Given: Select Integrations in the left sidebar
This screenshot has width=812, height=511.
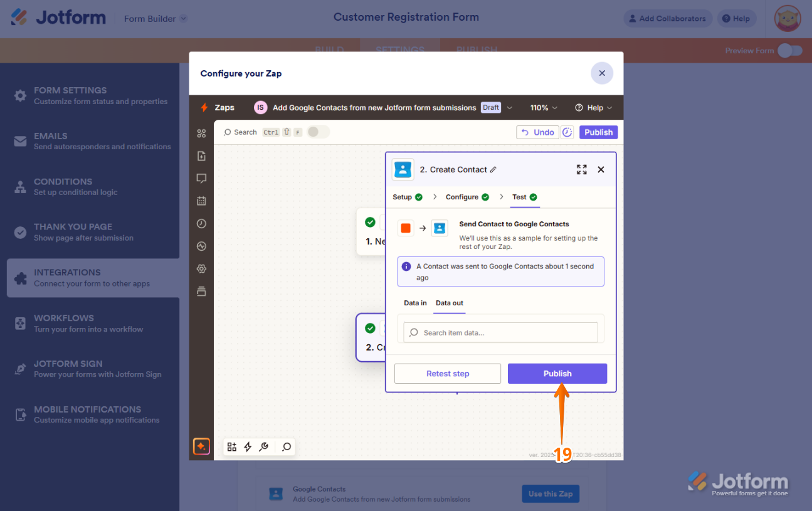Looking at the screenshot, I should [93, 278].
